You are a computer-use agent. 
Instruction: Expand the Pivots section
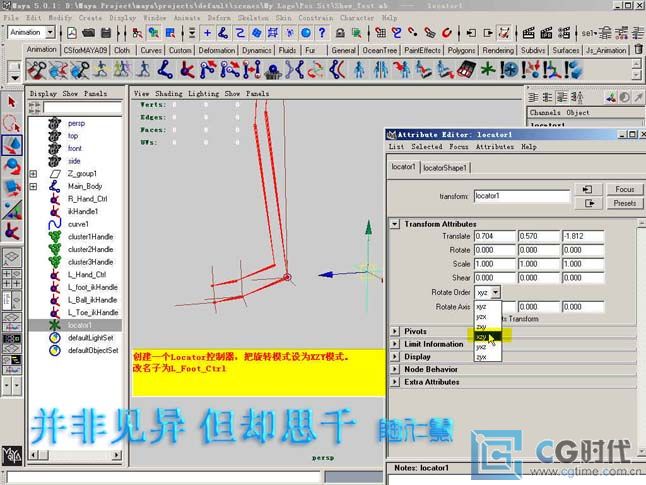pos(395,331)
